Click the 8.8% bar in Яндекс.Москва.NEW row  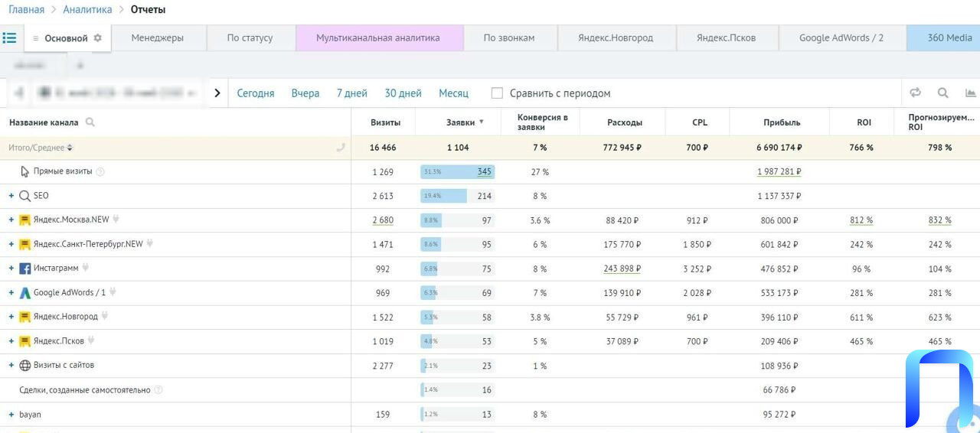(x=431, y=220)
